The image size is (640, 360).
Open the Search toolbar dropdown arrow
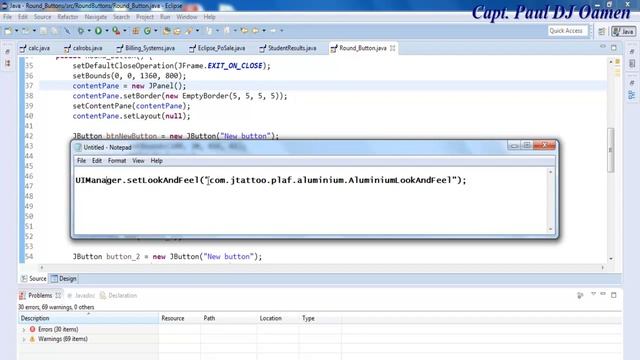click(x=198, y=31)
